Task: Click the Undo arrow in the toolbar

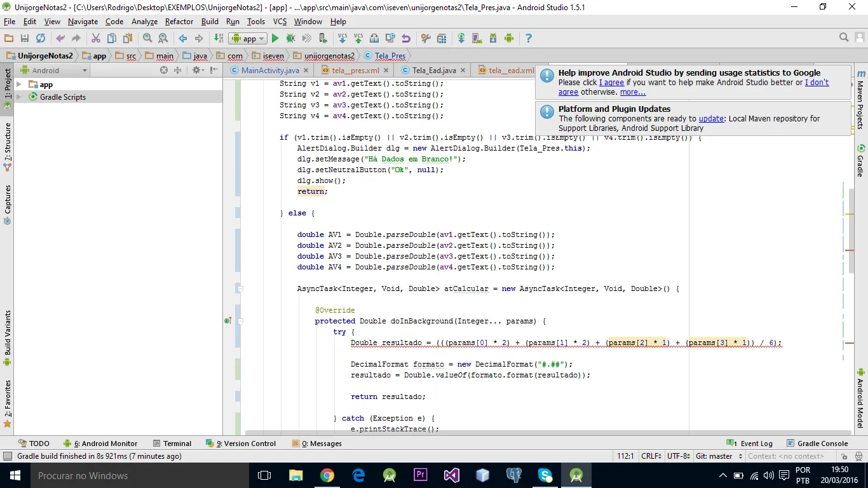Action: click(x=60, y=39)
